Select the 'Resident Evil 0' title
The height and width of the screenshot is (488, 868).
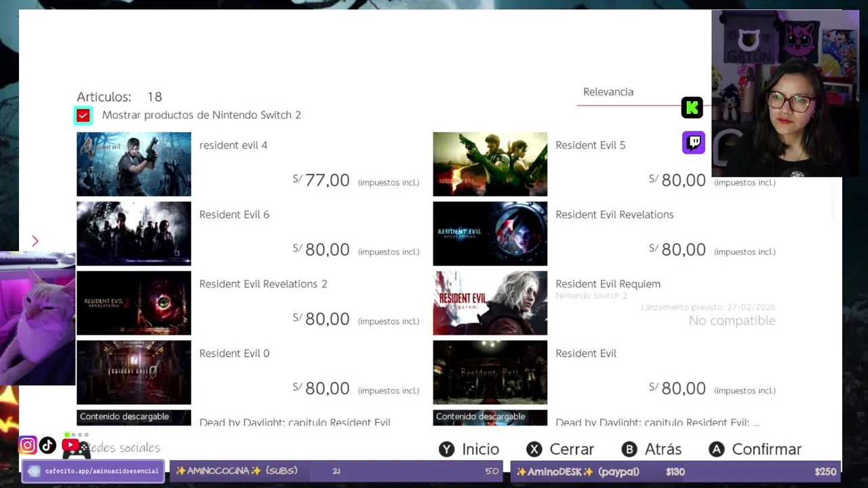[234, 353]
